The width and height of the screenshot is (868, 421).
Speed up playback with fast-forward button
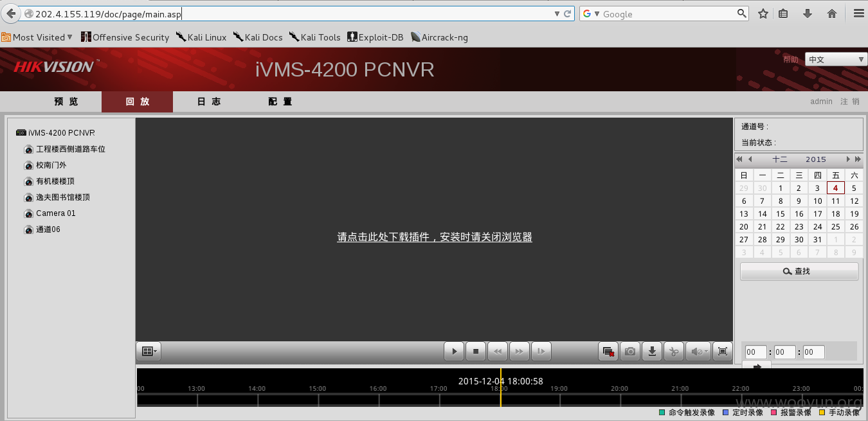[x=520, y=351]
